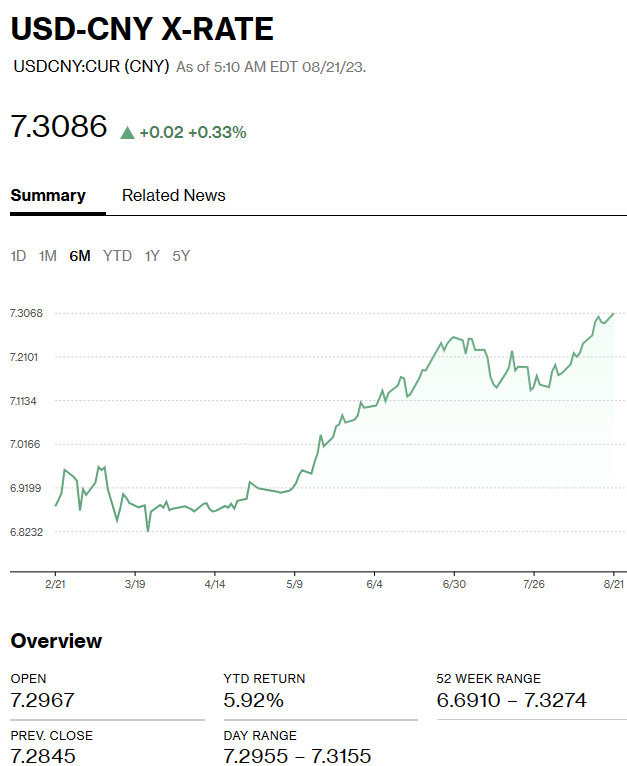Click the YTD RETURN value 5.92%
627x766 pixels.
[254, 700]
